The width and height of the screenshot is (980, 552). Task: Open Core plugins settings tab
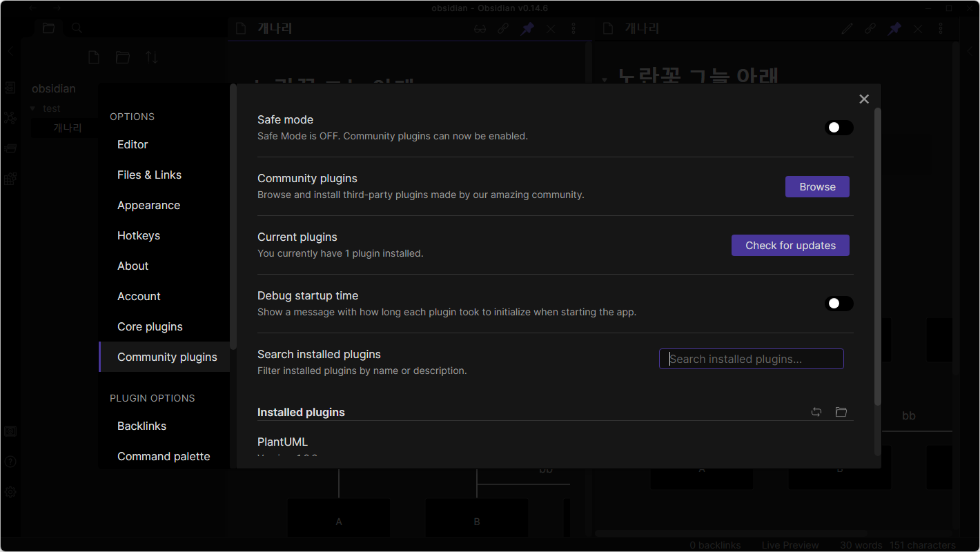[x=164, y=327]
